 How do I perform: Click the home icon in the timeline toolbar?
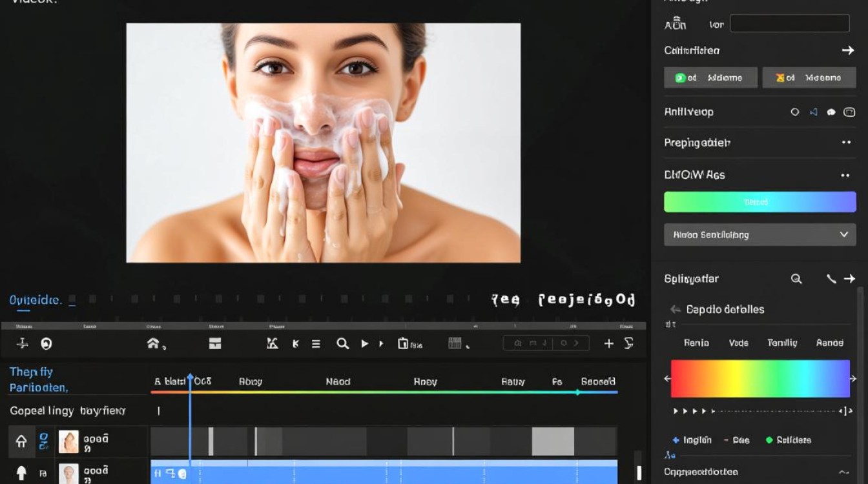point(153,343)
